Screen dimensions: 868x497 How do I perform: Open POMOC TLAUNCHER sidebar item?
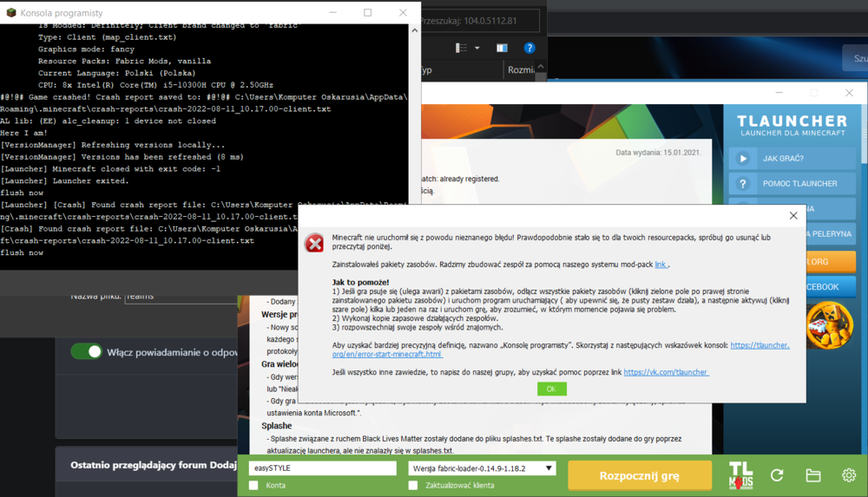792,184
